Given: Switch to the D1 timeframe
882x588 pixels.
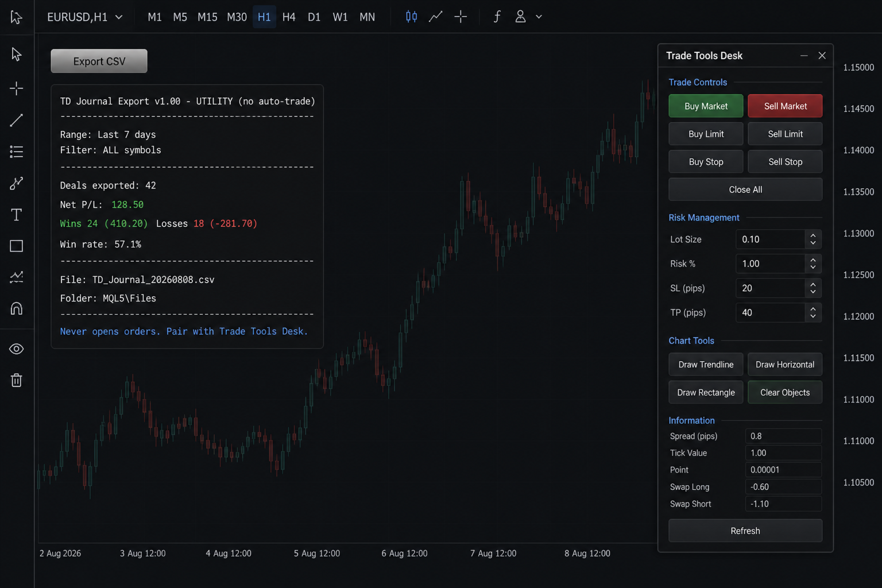Looking at the screenshot, I should [314, 17].
